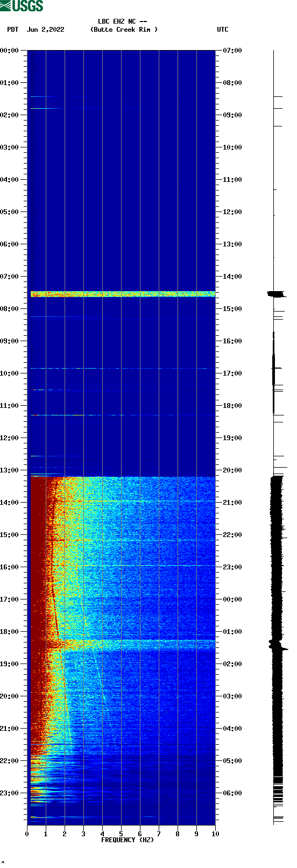
Task: Click the 10:00 PDT time label
Action: point(9,373)
